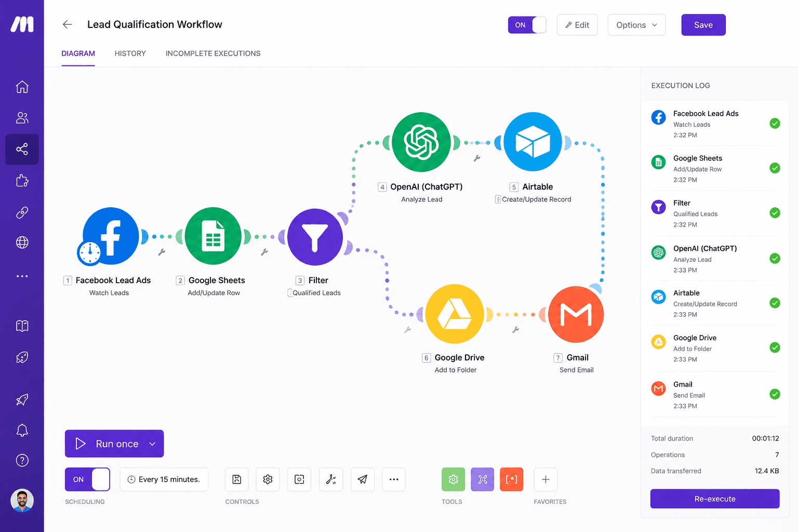Switch to the DIAGRAM tab
Screen dimensions: 798x532
tap(78, 54)
